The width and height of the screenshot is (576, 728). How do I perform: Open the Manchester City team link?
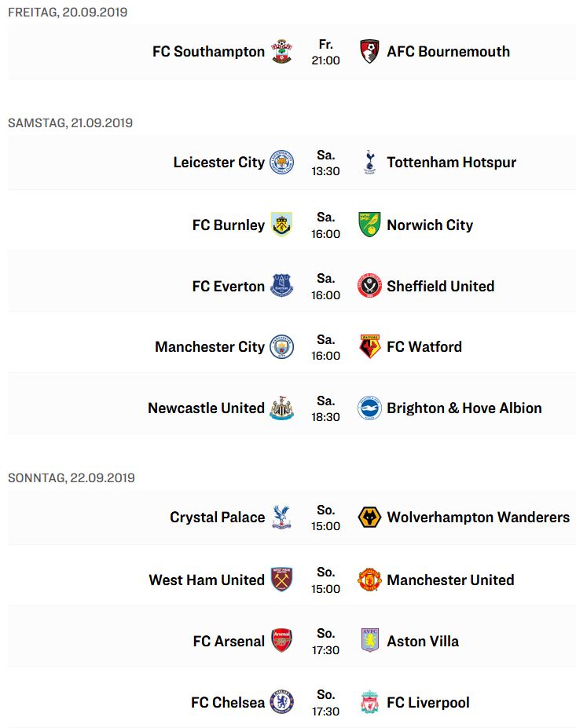coord(210,347)
